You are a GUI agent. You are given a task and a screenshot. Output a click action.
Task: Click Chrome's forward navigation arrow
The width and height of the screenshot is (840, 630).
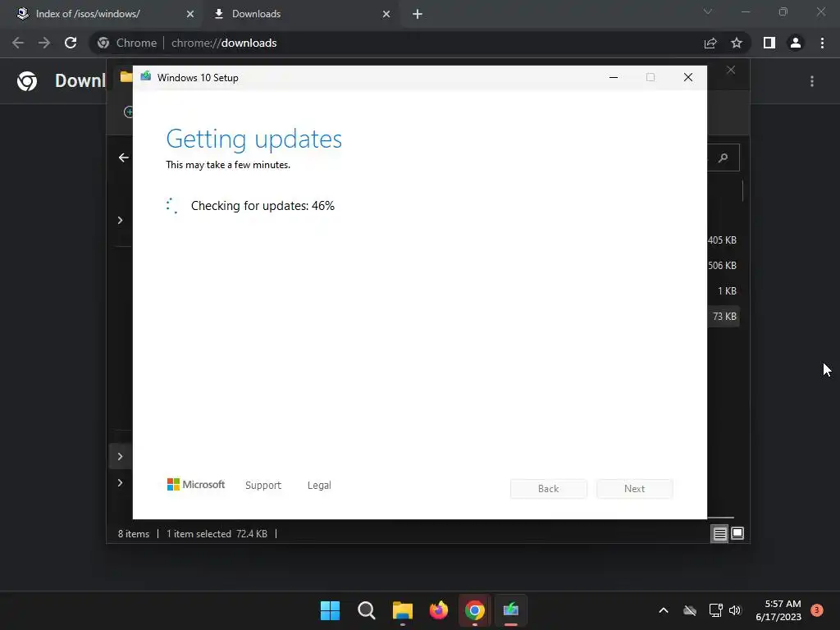[x=44, y=43]
